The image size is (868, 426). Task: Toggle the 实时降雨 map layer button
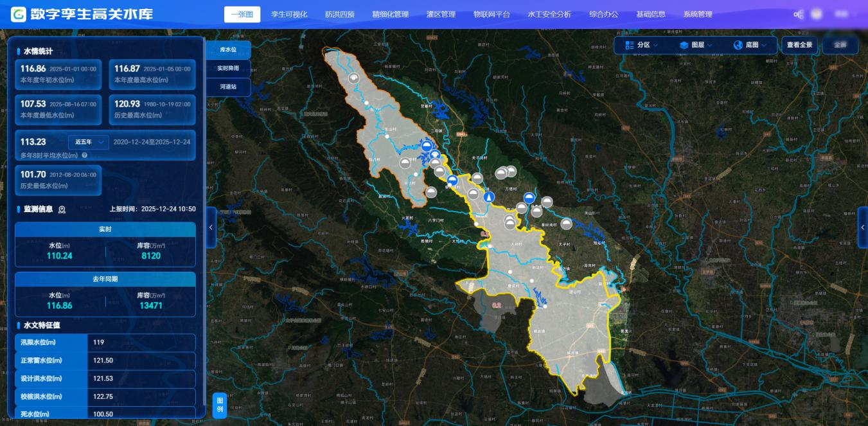(x=228, y=68)
